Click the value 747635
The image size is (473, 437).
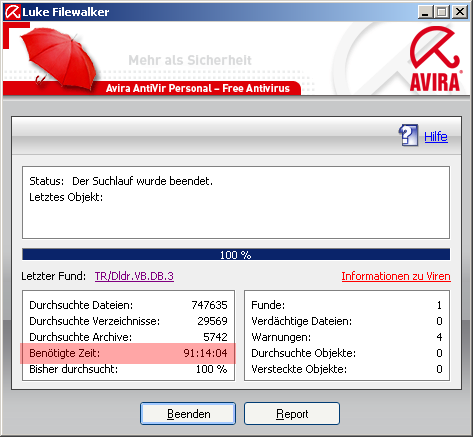[209, 305]
